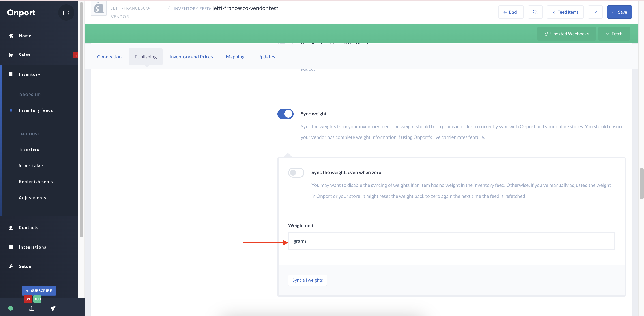Viewport: 644px width, 316px height.
Task: Click the Updated Webhooks button
Action: point(567,34)
